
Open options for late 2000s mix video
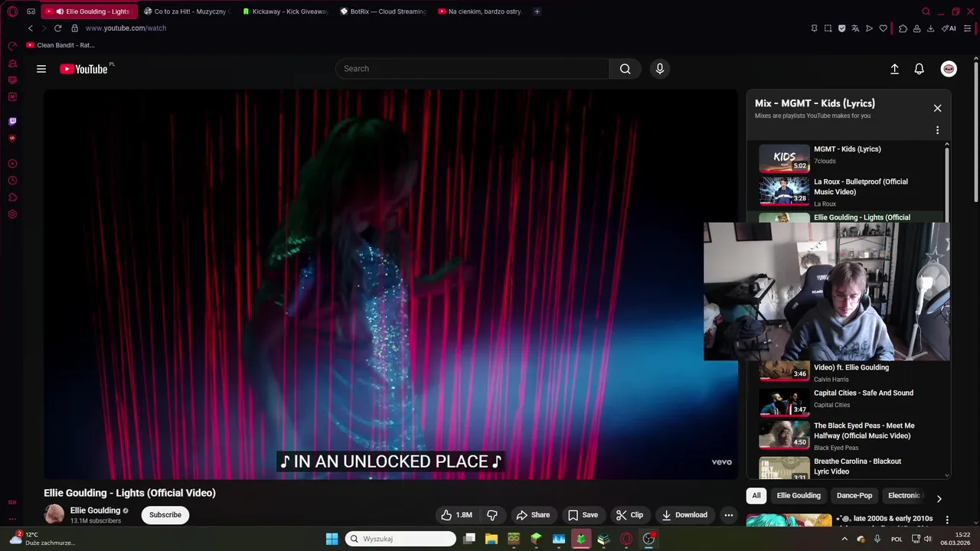tap(947, 520)
